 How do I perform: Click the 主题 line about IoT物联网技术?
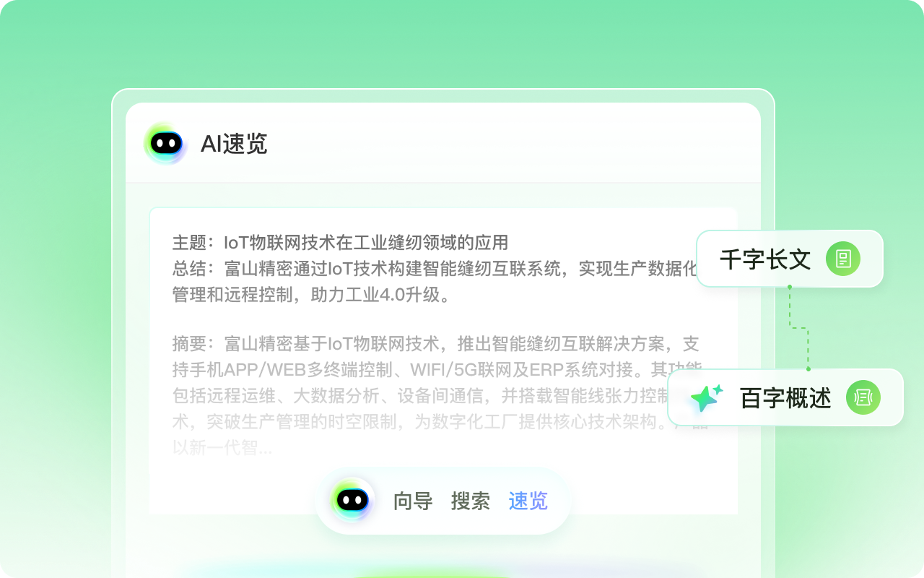[341, 242]
